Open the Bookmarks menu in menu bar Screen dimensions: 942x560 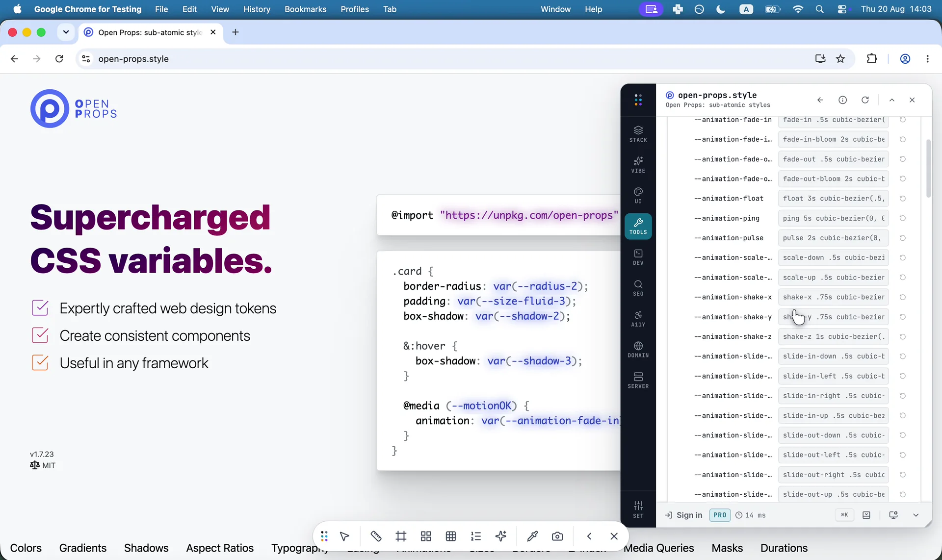(305, 9)
